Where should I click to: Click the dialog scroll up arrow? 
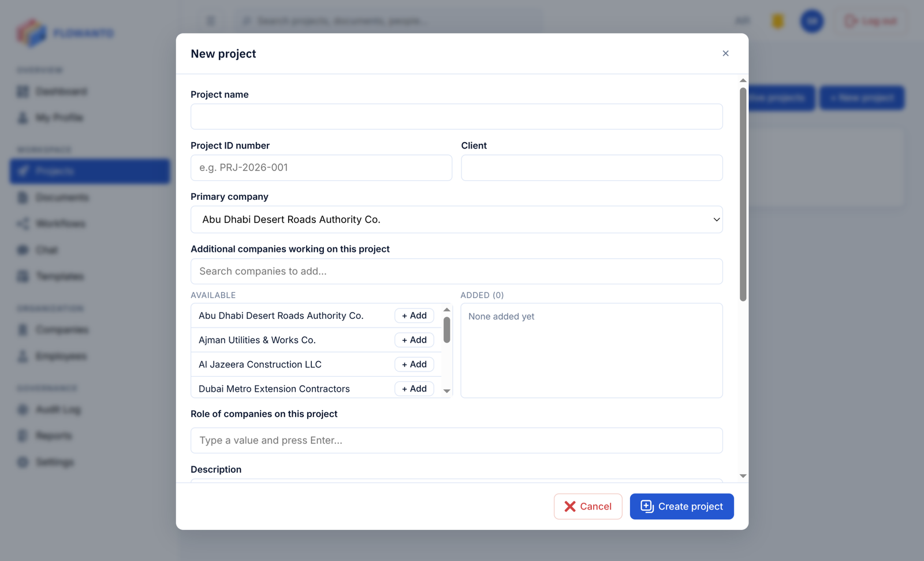point(743,80)
